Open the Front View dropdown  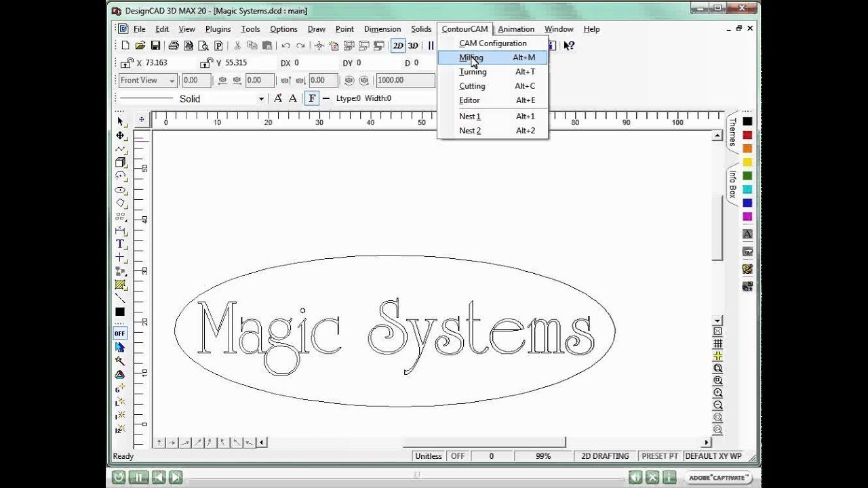(147, 80)
